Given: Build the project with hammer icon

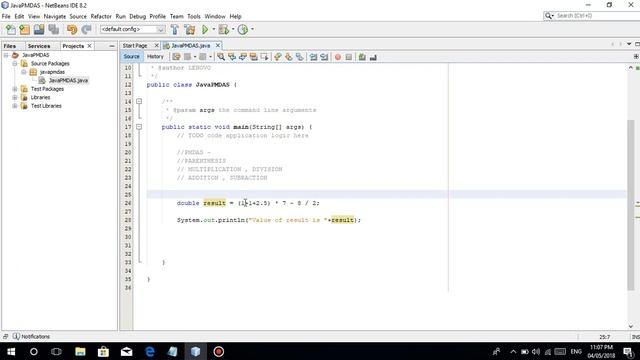Looking at the screenshot, I should click(x=175, y=29).
